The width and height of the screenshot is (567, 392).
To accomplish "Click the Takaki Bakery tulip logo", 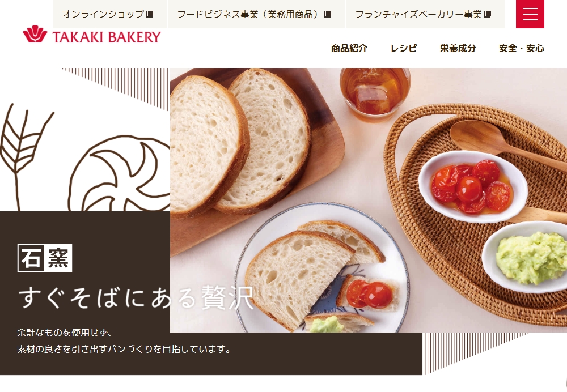I will pyautogui.click(x=35, y=35).
